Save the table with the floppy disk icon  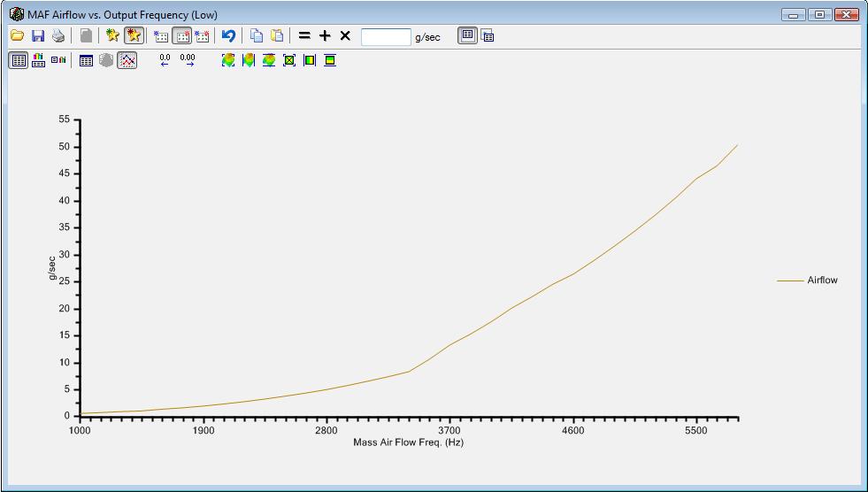[38, 36]
